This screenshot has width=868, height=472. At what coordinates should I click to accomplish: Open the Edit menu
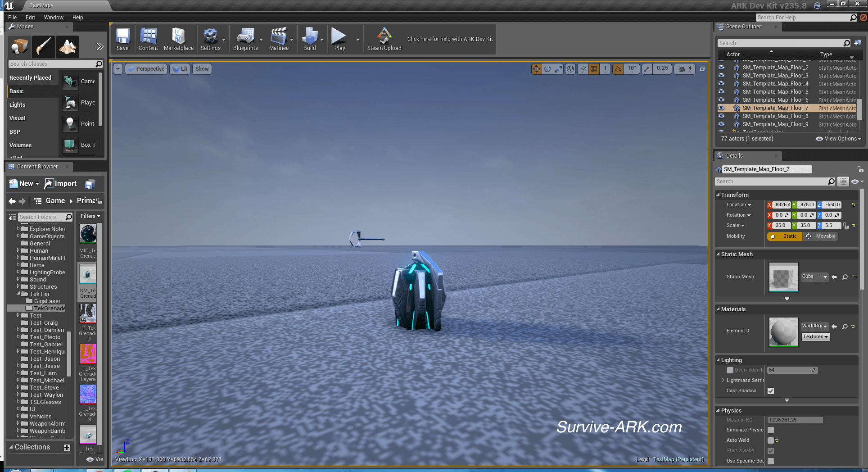tap(30, 18)
